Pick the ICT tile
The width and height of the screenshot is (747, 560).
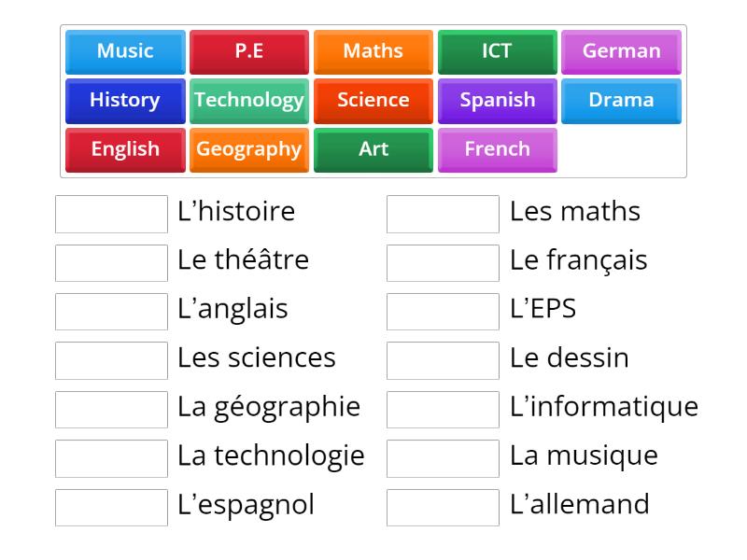coord(497,52)
